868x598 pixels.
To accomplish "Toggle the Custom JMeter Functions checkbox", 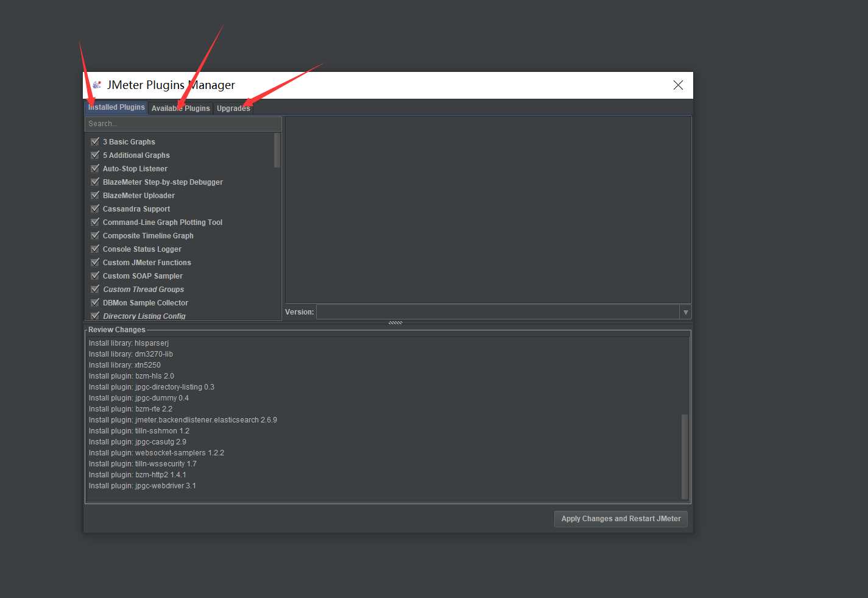I will (x=95, y=262).
